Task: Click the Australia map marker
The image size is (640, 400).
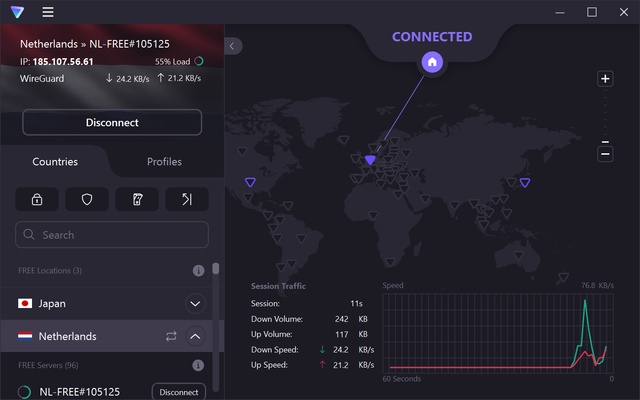Action: (x=519, y=256)
